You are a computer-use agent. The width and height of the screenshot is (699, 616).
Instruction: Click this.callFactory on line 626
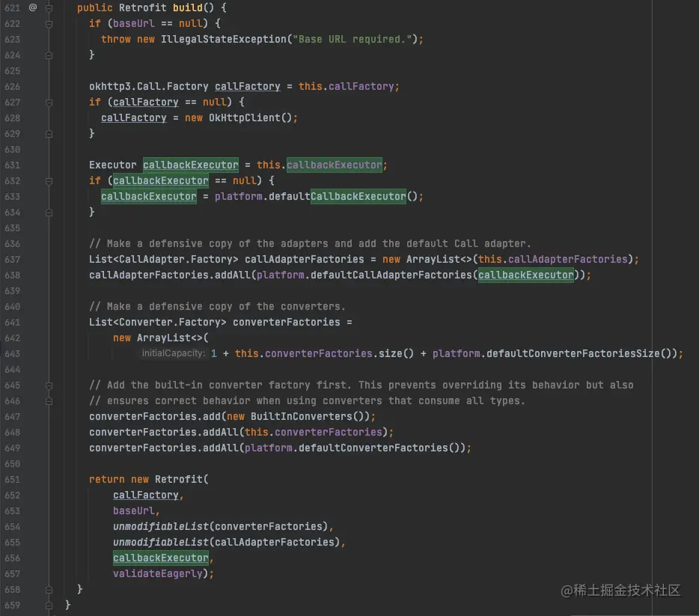(x=347, y=87)
